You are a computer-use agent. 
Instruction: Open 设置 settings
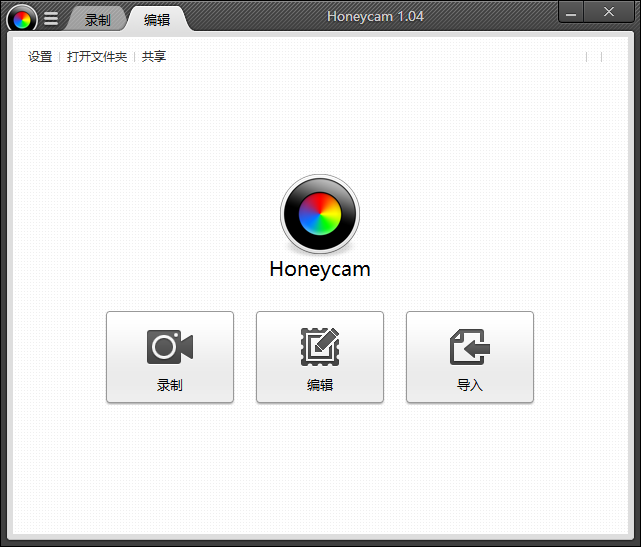tap(40, 57)
